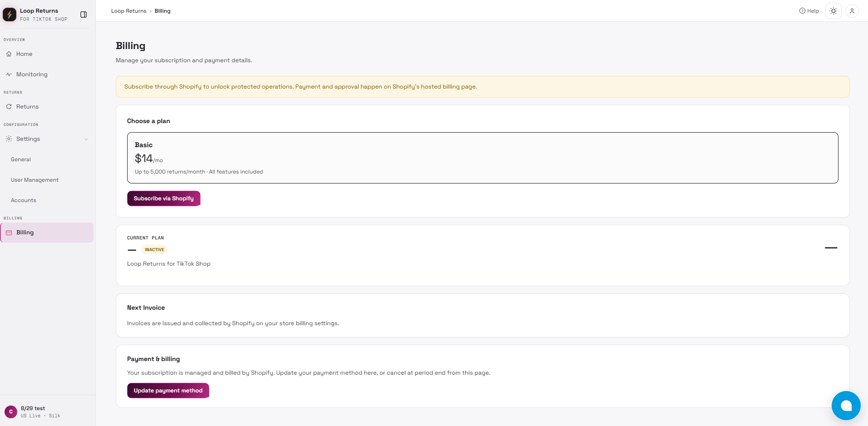Go to the Monitoring page
The width and height of the screenshot is (868, 426).
click(48, 74)
